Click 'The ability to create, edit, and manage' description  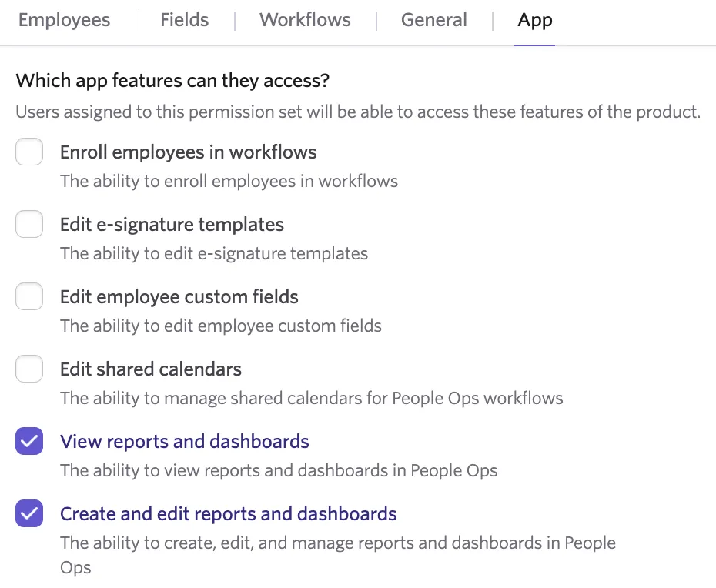click(x=338, y=555)
